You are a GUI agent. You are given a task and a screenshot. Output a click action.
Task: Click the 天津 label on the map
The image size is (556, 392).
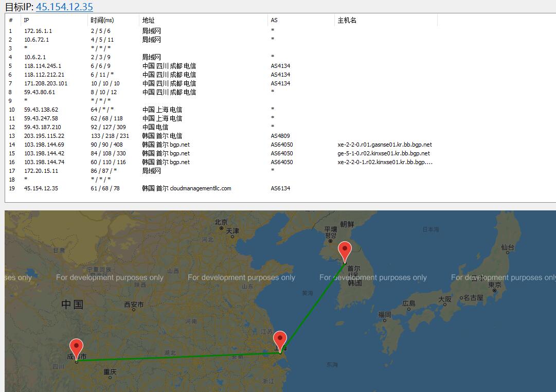[232, 231]
